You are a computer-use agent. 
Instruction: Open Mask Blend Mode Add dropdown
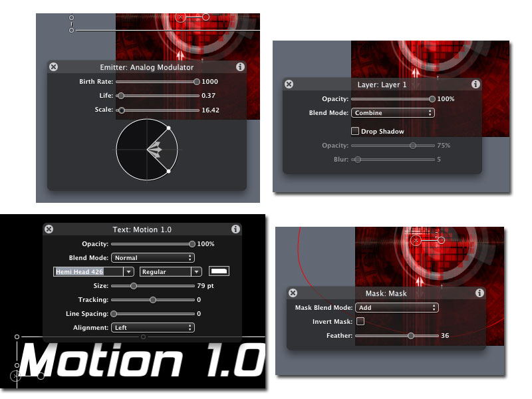tap(397, 308)
